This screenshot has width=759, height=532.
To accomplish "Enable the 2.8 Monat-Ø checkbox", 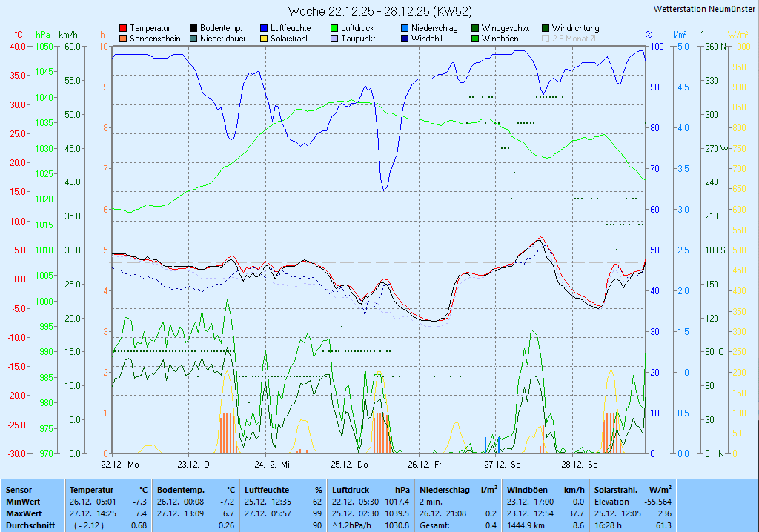I will 546,39.
